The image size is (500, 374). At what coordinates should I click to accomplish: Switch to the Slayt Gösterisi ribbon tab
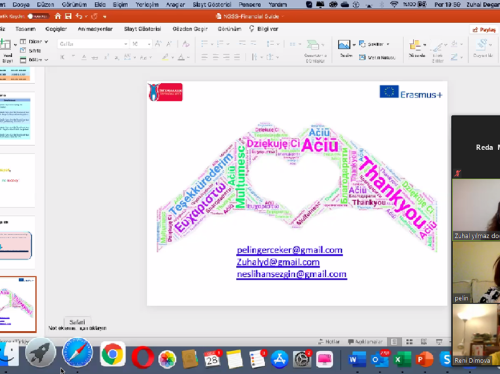pyautogui.click(x=142, y=29)
